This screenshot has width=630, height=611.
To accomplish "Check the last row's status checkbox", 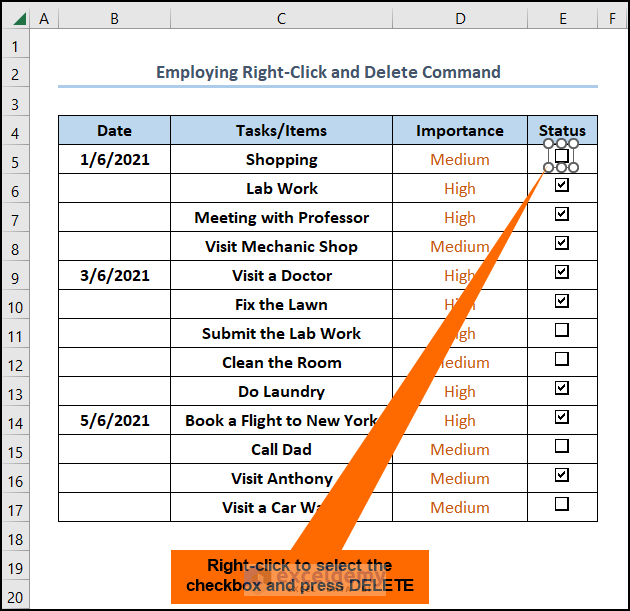I will (562, 504).
